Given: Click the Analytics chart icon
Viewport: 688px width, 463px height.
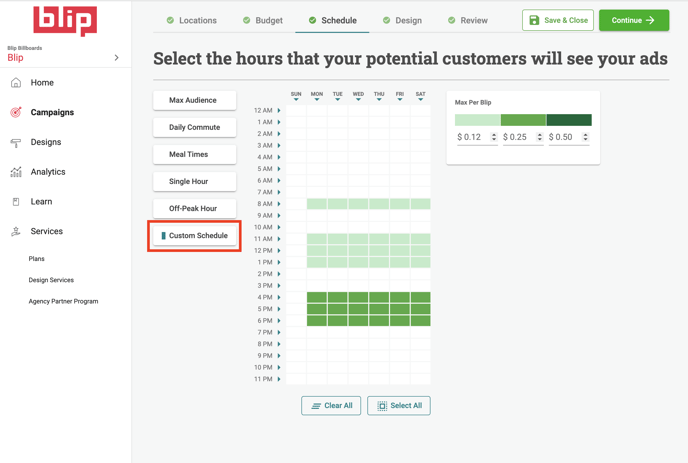Looking at the screenshot, I should tap(16, 172).
